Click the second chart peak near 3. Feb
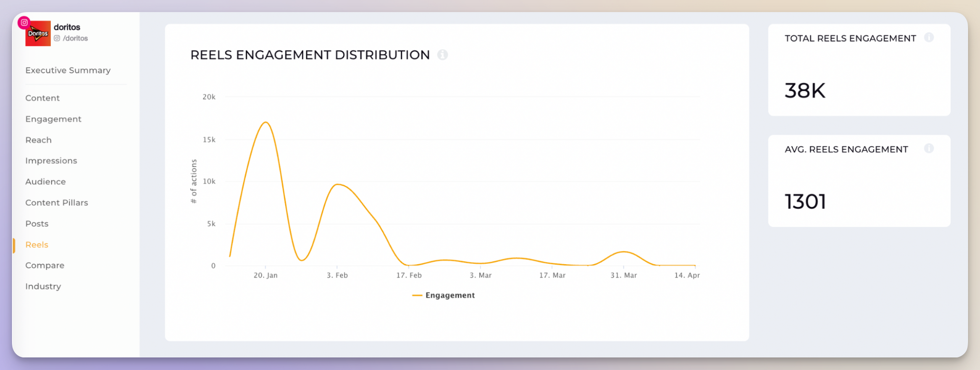The image size is (980, 370). click(x=338, y=184)
